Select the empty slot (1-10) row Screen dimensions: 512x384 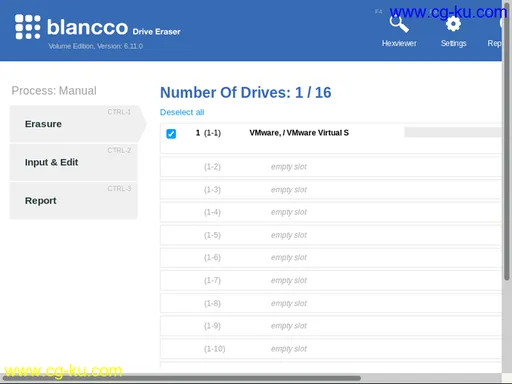(331, 349)
